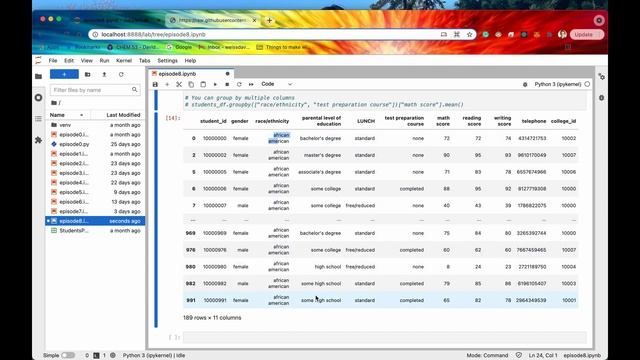The image size is (640, 360).
Task: Open the Chrome profile avatar
Action: 562,35
